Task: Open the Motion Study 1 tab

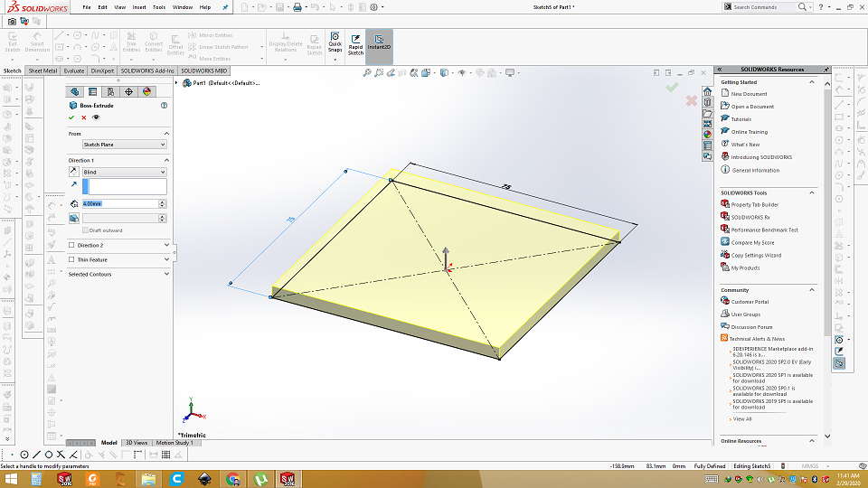Action: [175, 443]
